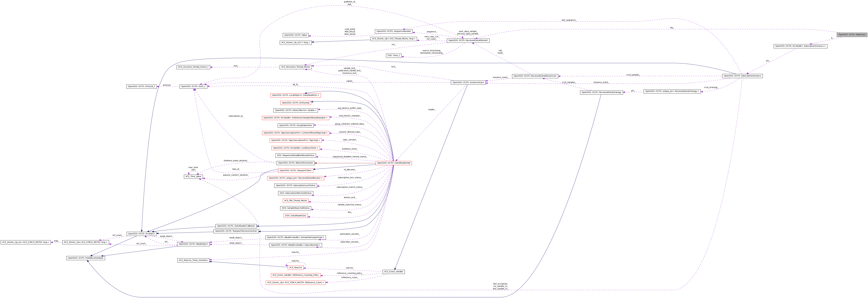Click LocalObject< DataReaderEx > node
The image size is (868, 298).
(x=295, y=95)
